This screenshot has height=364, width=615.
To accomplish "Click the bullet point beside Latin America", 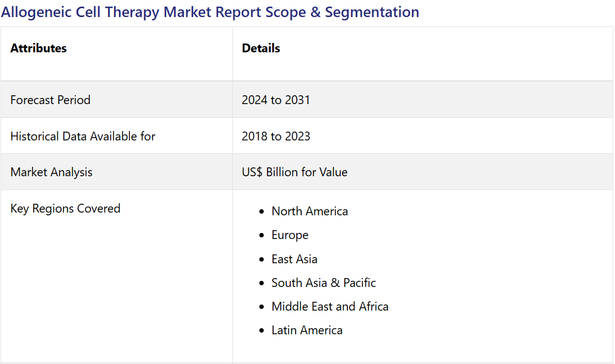I will [x=262, y=330].
